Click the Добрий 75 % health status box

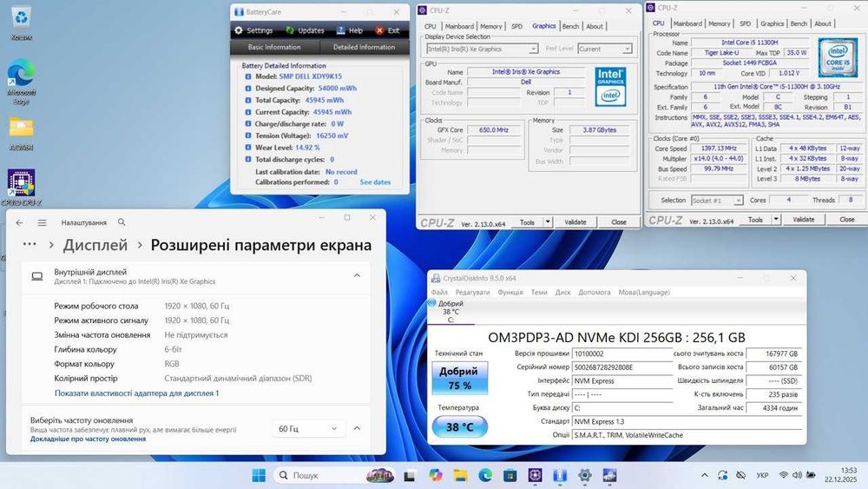(x=459, y=378)
